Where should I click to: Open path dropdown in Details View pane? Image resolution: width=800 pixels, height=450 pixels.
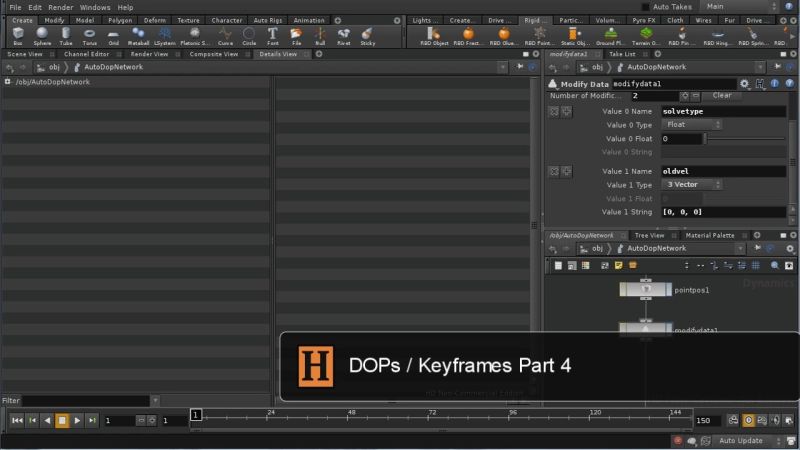coord(502,67)
